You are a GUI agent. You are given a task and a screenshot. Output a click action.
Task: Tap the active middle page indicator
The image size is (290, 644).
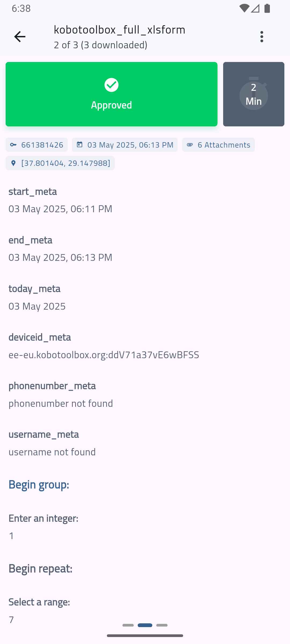coord(145,625)
